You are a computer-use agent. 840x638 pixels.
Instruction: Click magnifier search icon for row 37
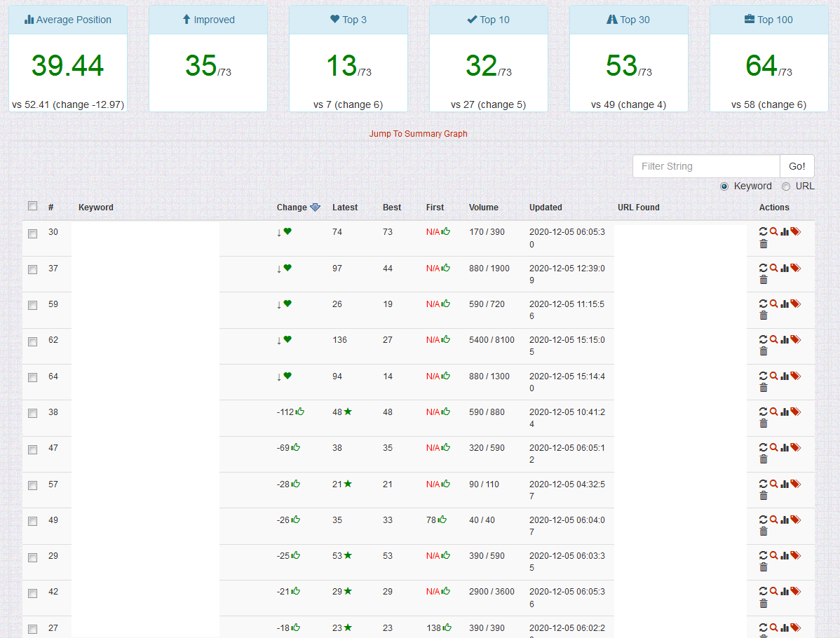(x=773, y=267)
